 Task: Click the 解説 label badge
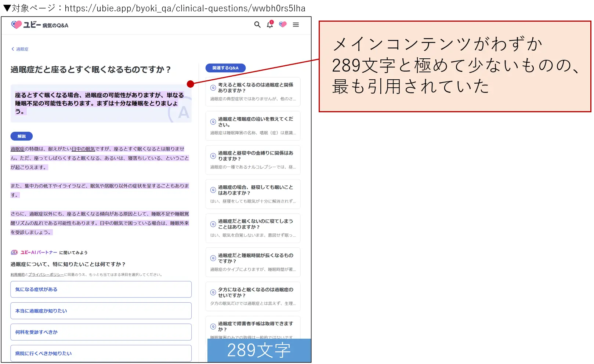(21, 136)
